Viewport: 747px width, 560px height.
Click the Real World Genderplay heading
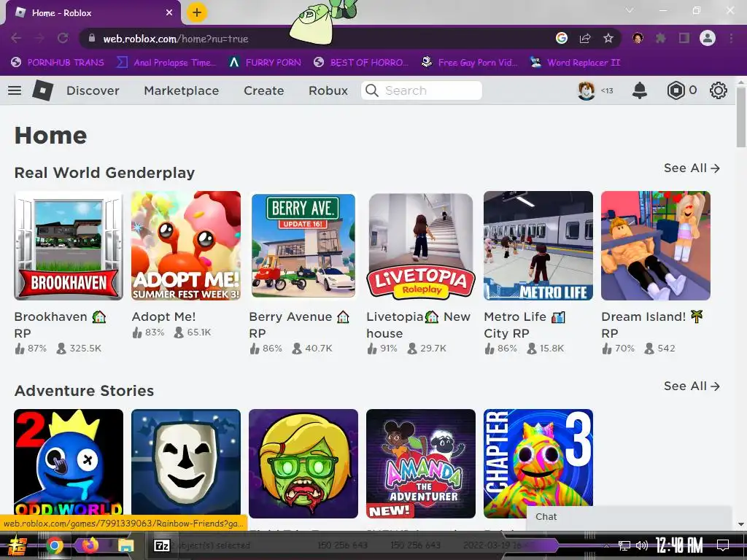(x=104, y=173)
